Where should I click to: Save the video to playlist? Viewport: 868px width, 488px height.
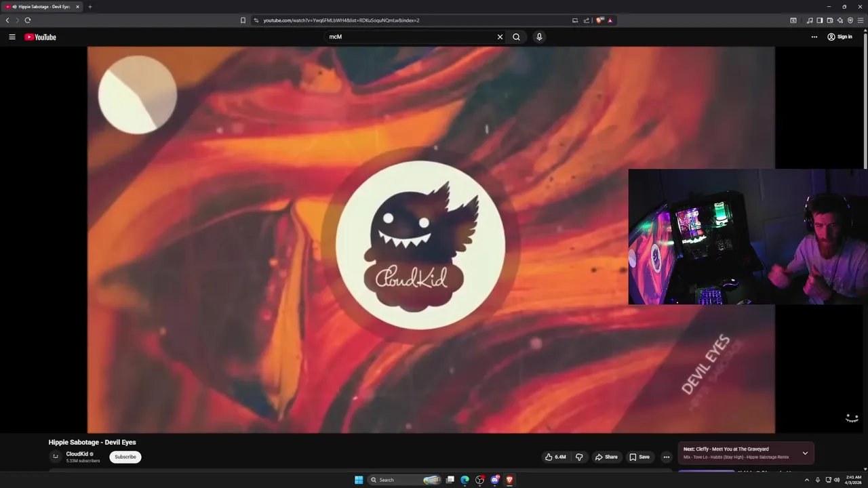(x=639, y=457)
